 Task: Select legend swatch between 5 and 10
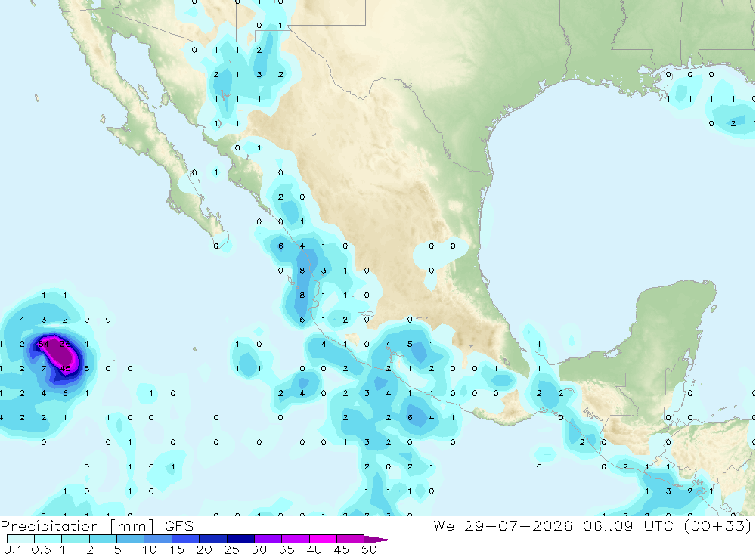click(131, 539)
